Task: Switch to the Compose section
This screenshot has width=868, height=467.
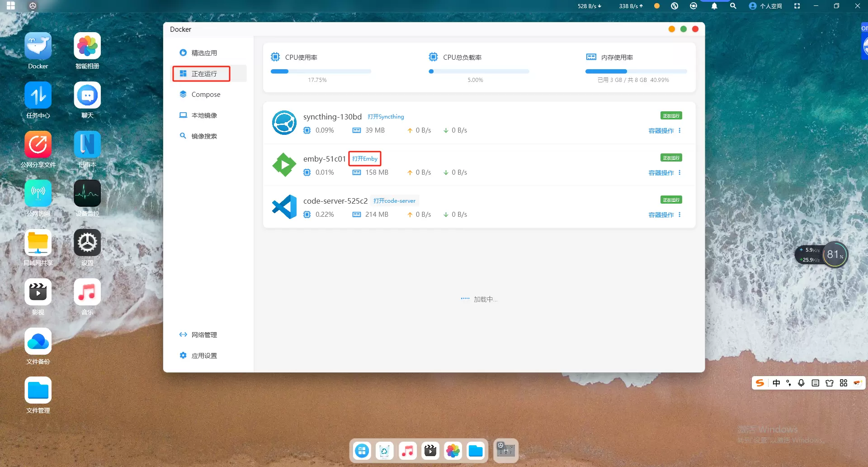Action: tap(206, 95)
